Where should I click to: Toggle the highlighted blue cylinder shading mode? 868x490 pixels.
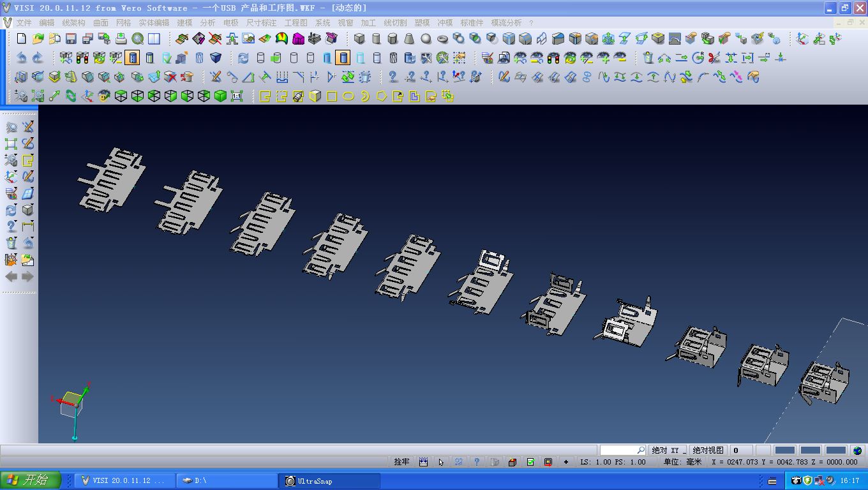[343, 58]
